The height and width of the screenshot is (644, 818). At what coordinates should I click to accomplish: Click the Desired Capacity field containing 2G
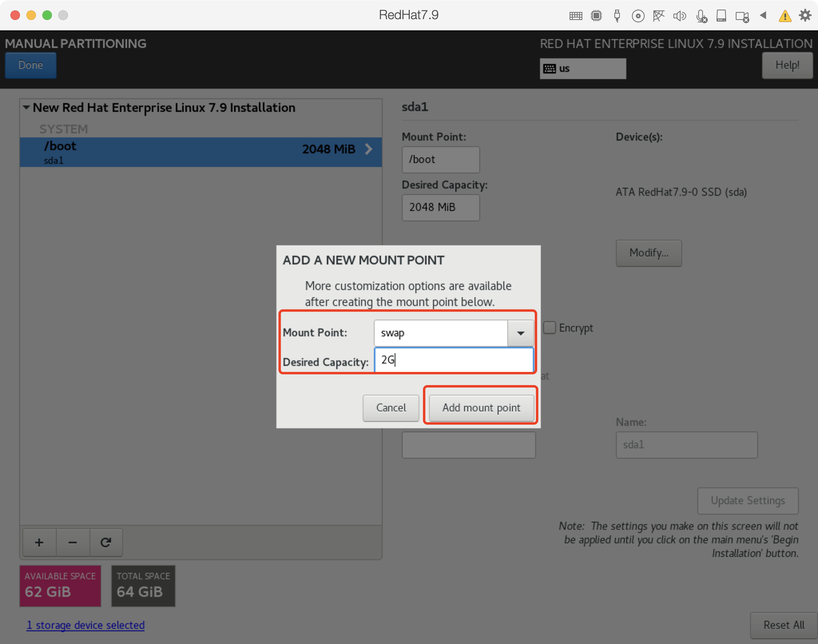[453, 360]
